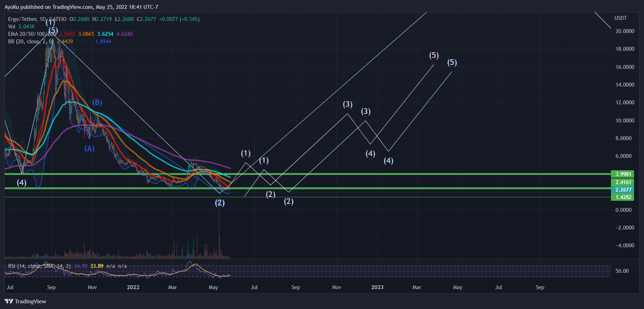
Task: Select the light-blue (5) projection wave label
Action: click(452, 62)
